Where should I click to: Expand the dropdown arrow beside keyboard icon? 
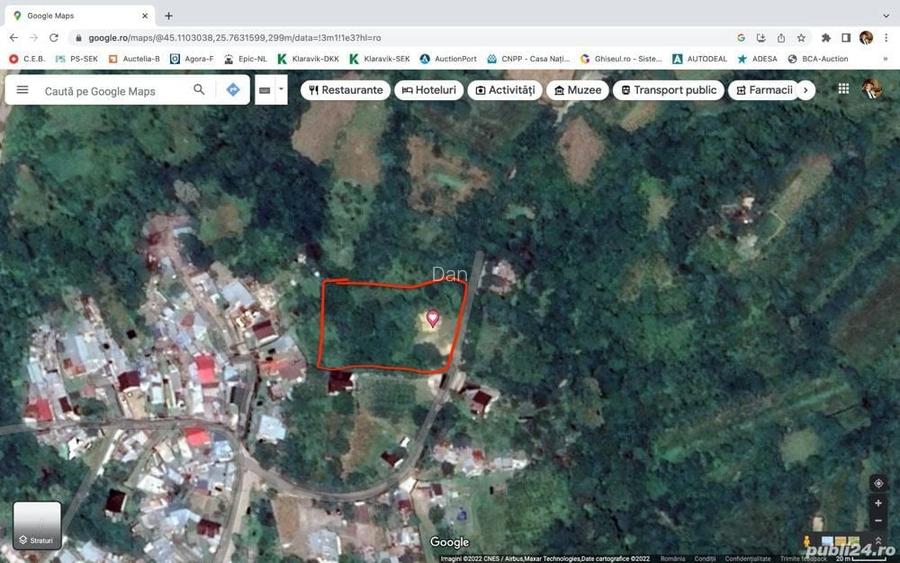[282, 90]
